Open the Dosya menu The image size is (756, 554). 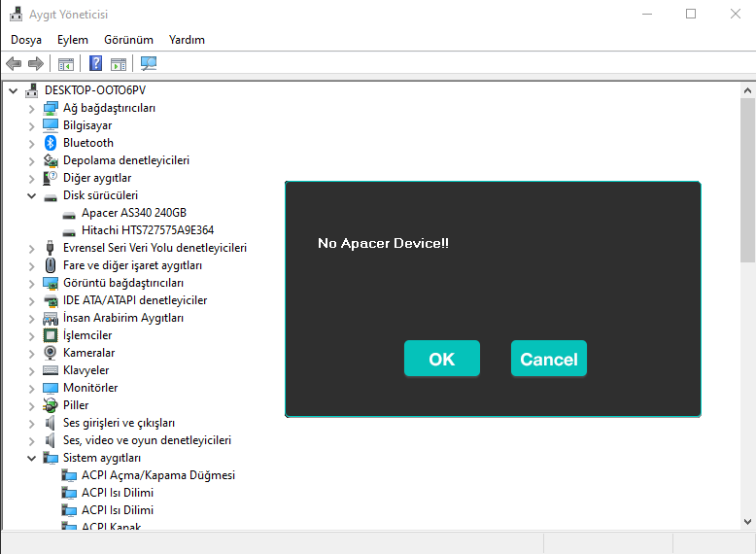26,40
